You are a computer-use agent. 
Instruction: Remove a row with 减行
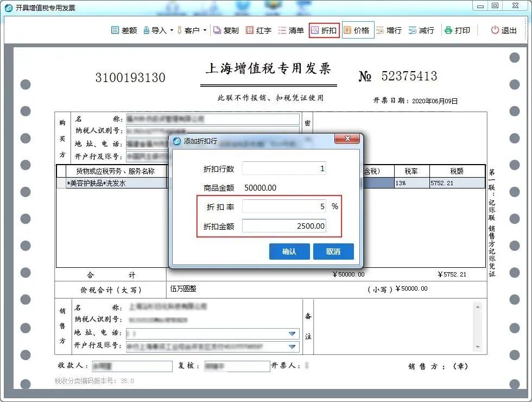click(x=421, y=30)
